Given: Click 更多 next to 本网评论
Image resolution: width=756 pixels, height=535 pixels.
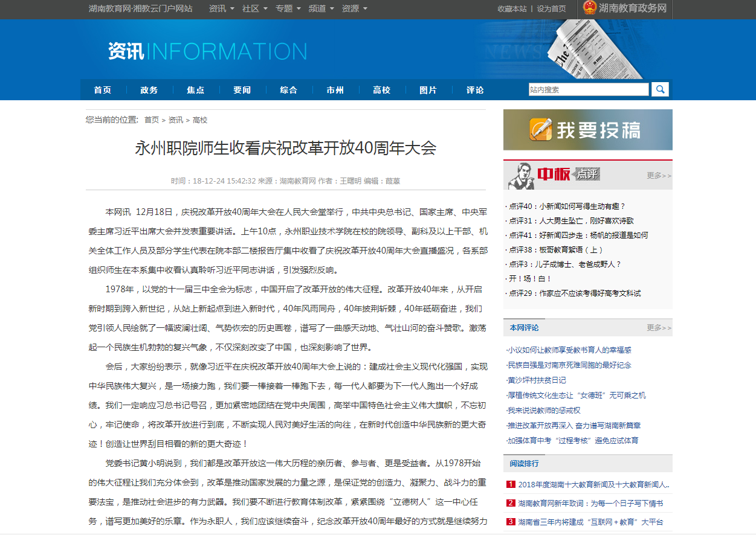Looking at the screenshot, I should tap(659, 328).
